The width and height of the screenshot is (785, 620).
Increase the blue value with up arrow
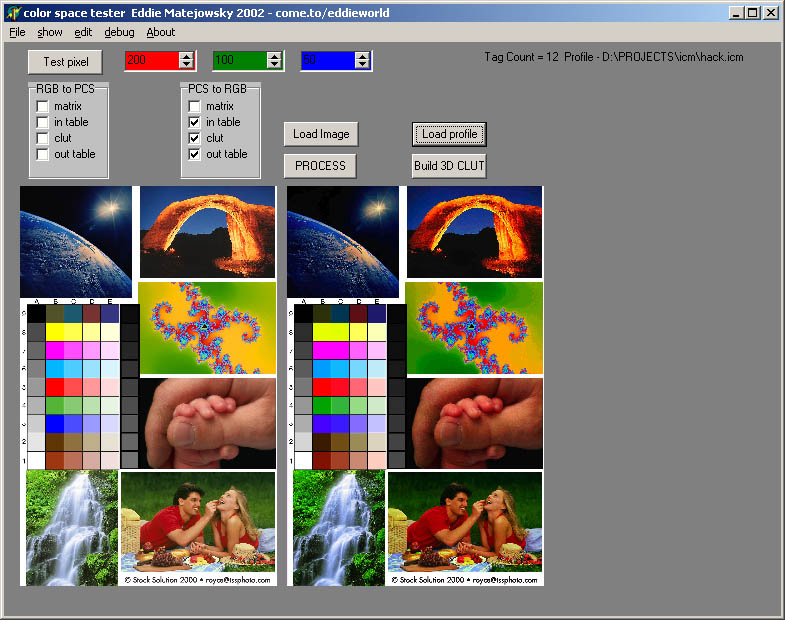362,56
